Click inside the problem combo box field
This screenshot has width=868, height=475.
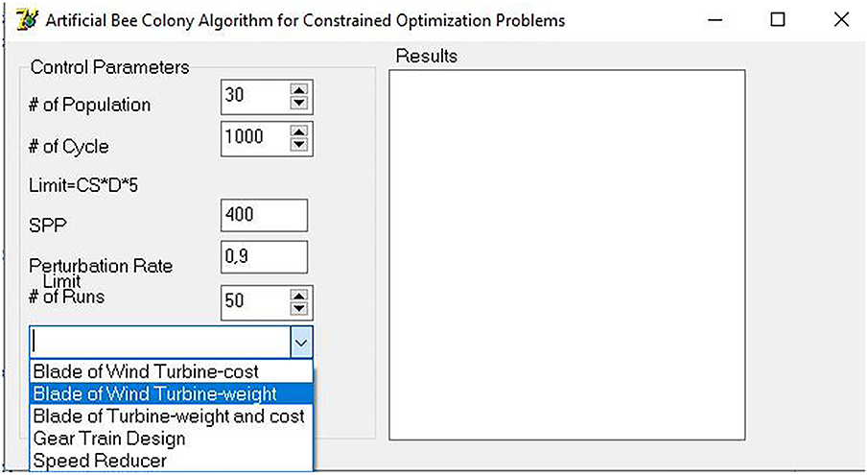tap(158, 342)
